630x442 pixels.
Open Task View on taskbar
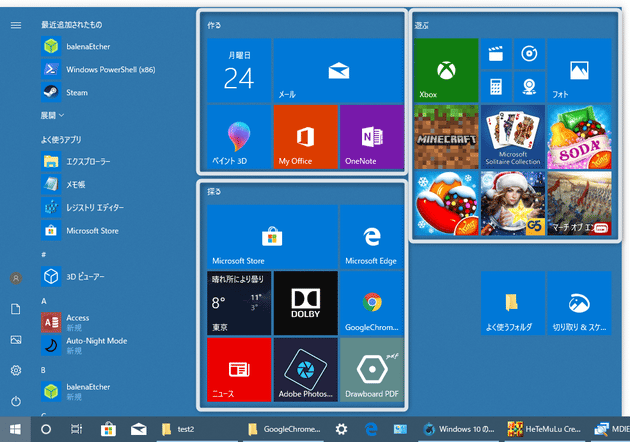[77, 430]
